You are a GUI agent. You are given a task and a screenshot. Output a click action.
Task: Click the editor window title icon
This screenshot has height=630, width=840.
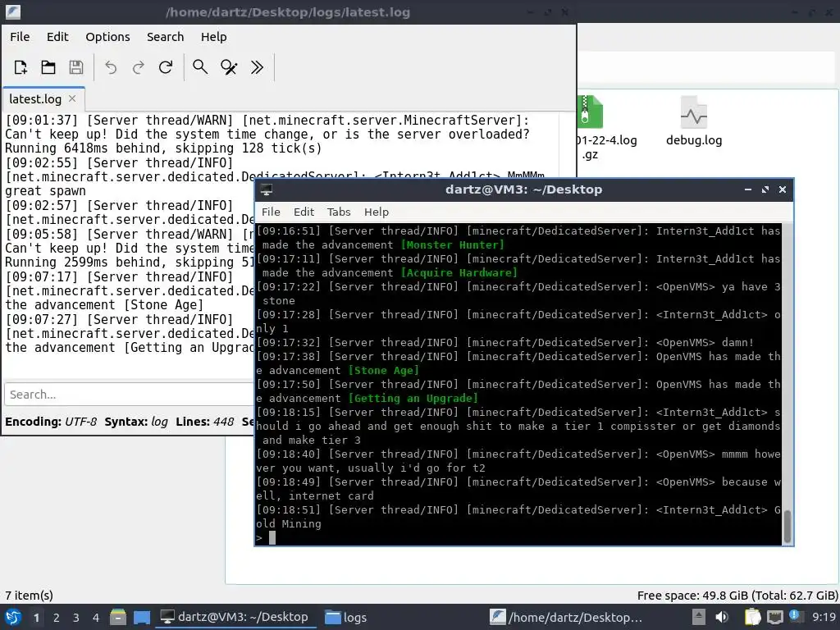click(x=13, y=11)
